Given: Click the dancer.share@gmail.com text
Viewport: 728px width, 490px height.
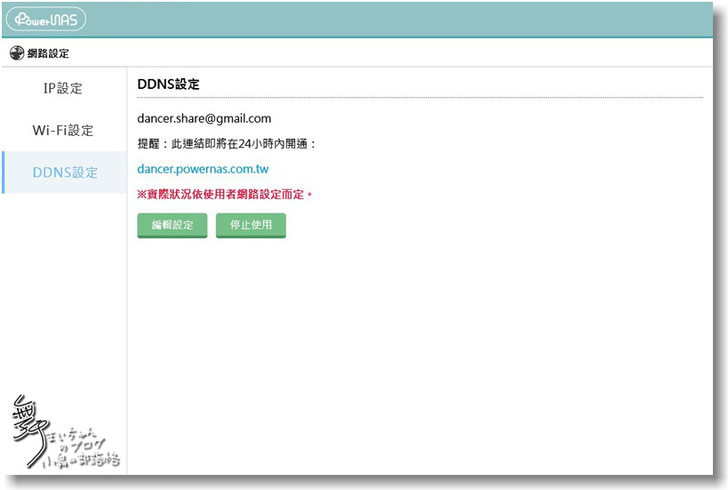Looking at the screenshot, I should 204,118.
